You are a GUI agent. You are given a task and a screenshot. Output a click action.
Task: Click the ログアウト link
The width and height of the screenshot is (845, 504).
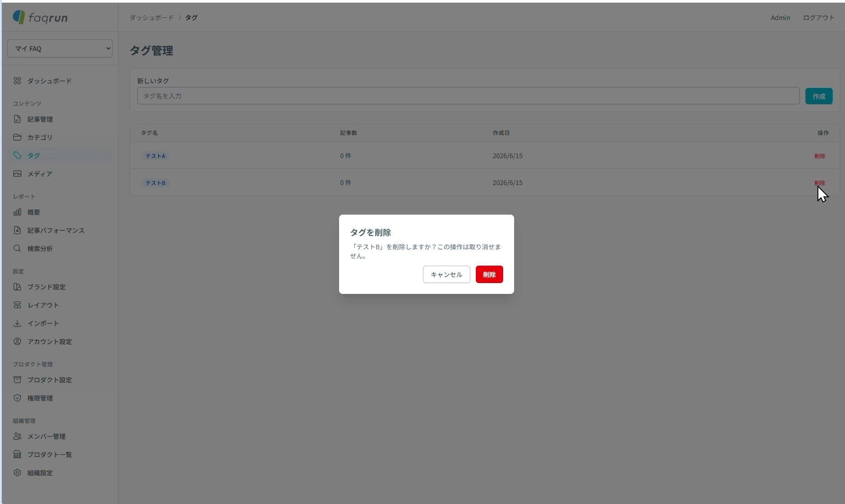tap(819, 17)
